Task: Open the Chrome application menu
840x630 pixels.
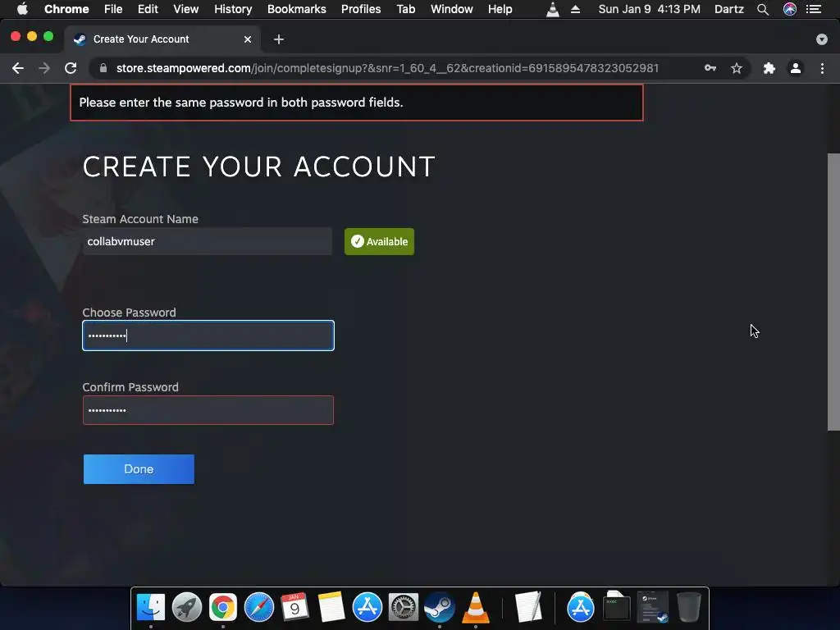Action: pyautogui.click(x=66, y=9)
